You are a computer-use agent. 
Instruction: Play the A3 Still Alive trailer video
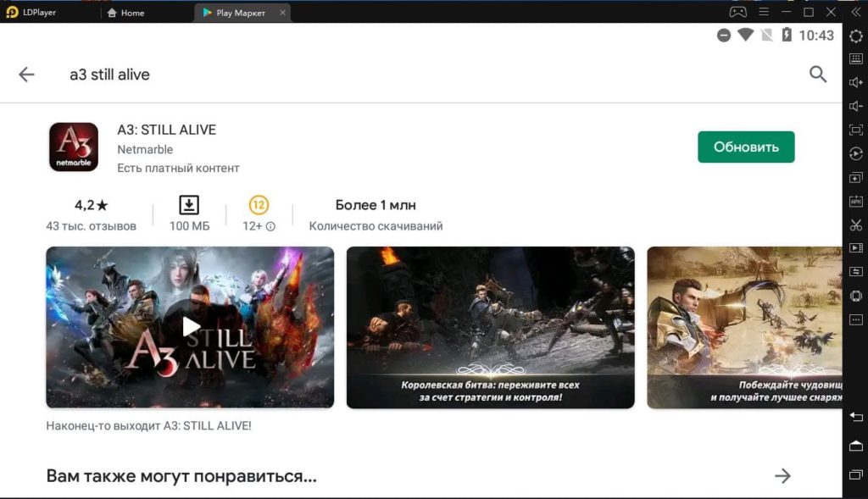(190, 328)
